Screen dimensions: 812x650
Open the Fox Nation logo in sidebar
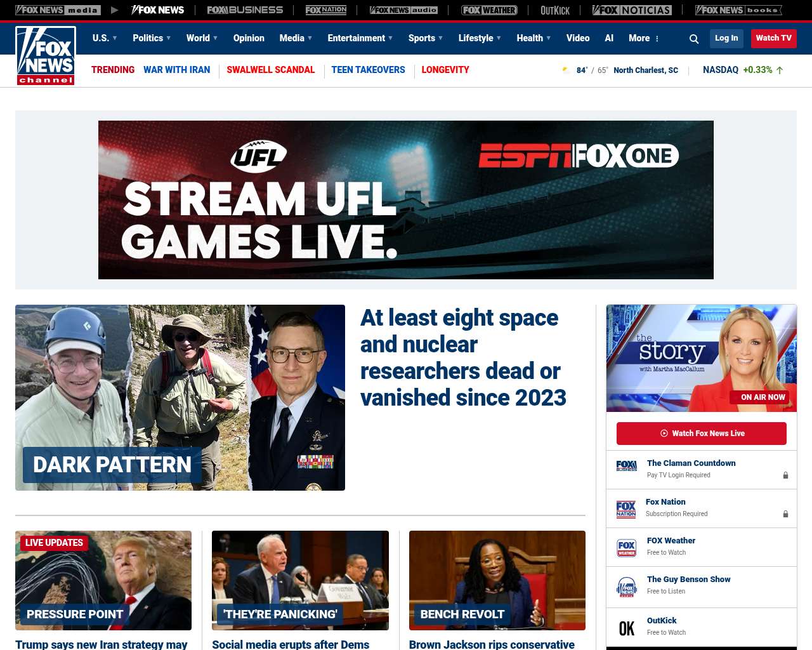click(x=625, y=509)
